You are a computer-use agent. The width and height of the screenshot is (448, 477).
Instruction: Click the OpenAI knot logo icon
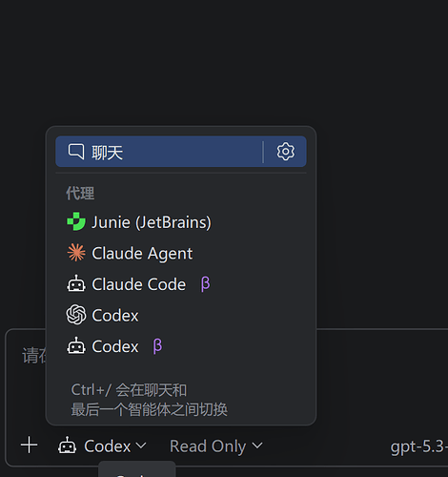(x=76, y=315)
